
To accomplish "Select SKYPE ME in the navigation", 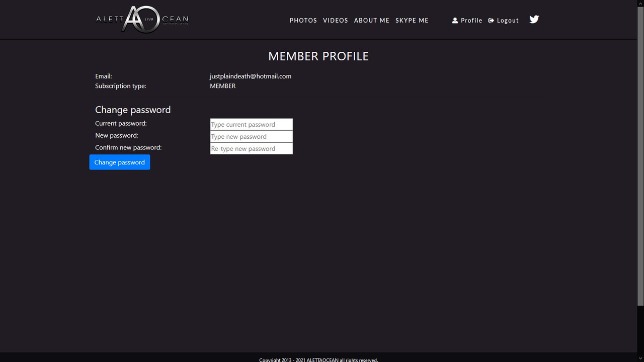I will pos(412,21).
